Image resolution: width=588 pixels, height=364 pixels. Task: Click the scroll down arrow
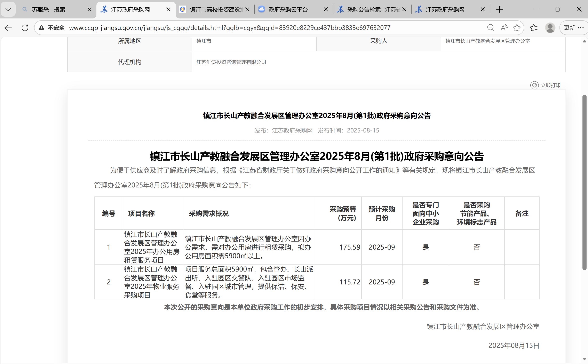coord(584,359)
